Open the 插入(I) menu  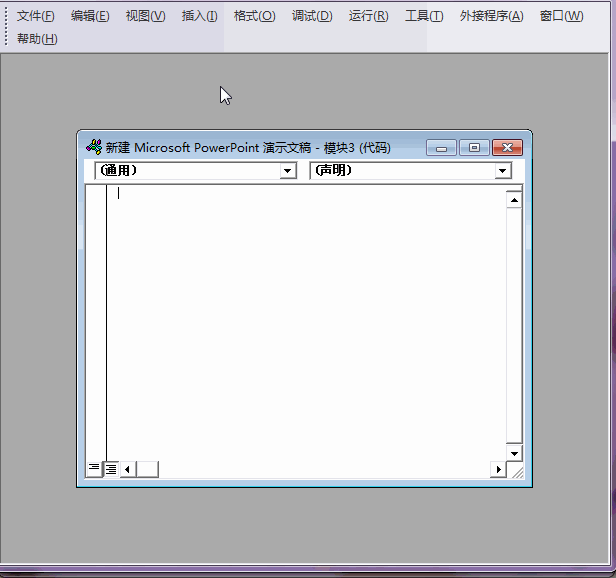point(200,16)
